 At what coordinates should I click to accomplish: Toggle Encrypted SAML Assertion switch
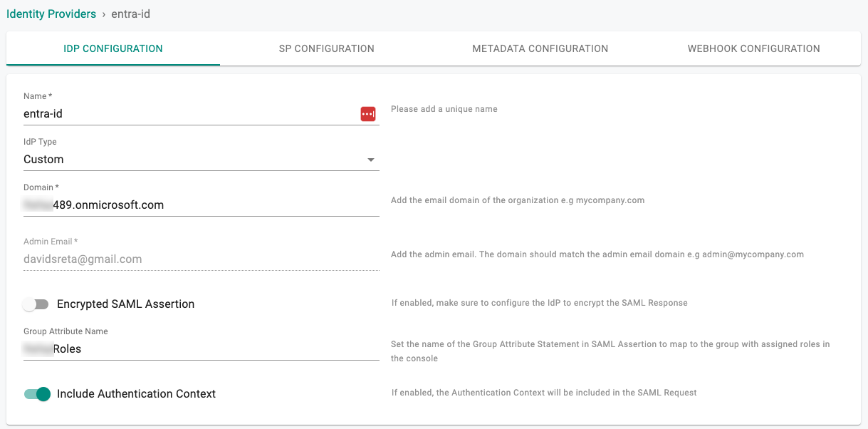[x=36, y=304]
